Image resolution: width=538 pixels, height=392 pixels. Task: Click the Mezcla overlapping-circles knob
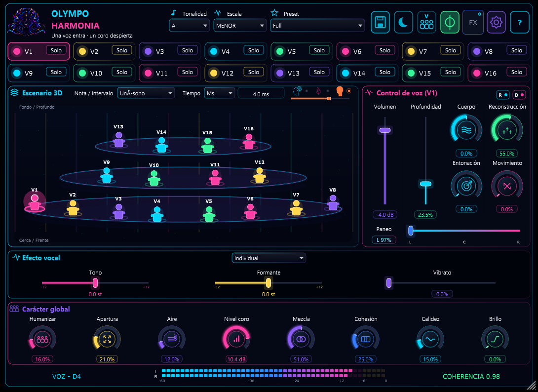[x=301, y=339]
